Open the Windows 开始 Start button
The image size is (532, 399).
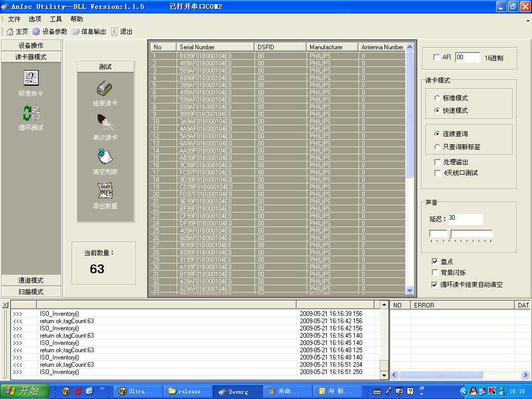25,391
